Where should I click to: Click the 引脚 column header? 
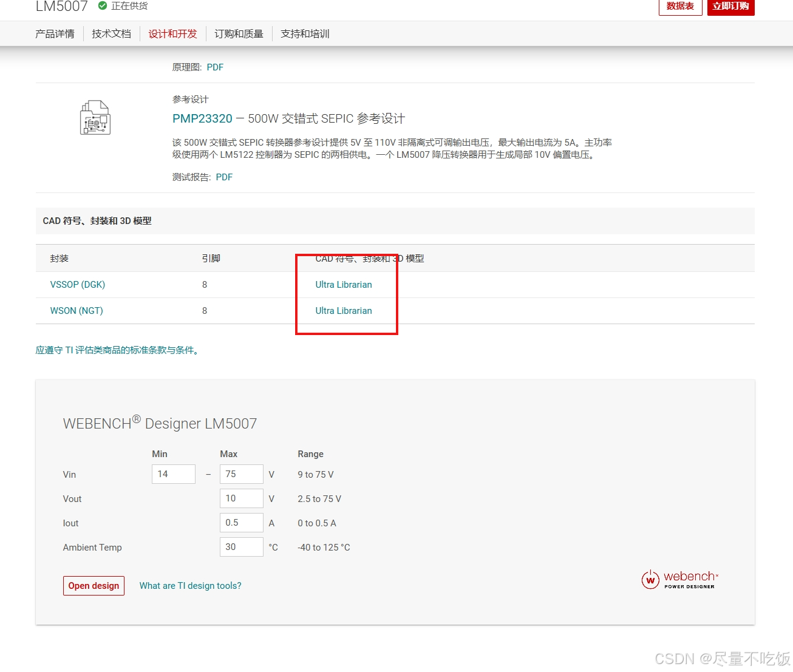tap(211, 259)
